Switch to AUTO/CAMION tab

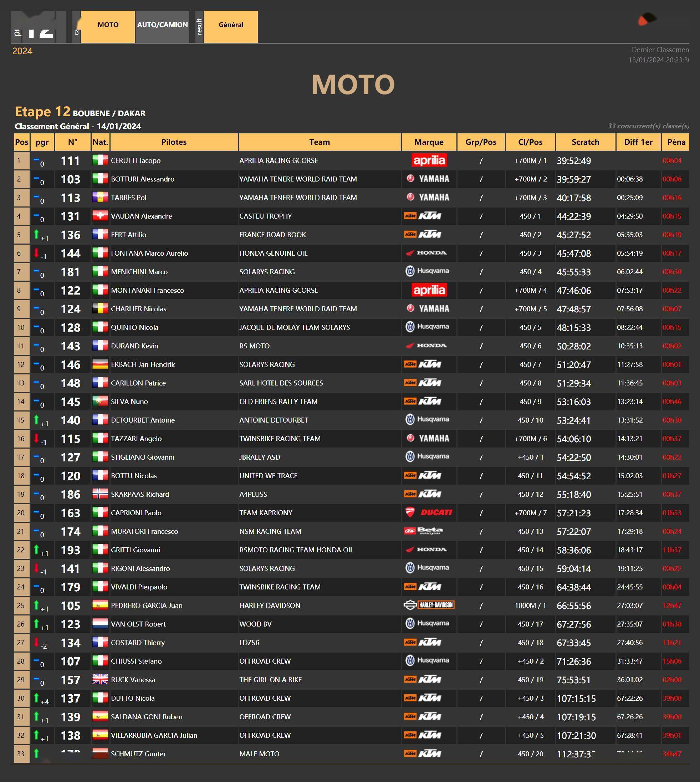(x=162, y=25)
